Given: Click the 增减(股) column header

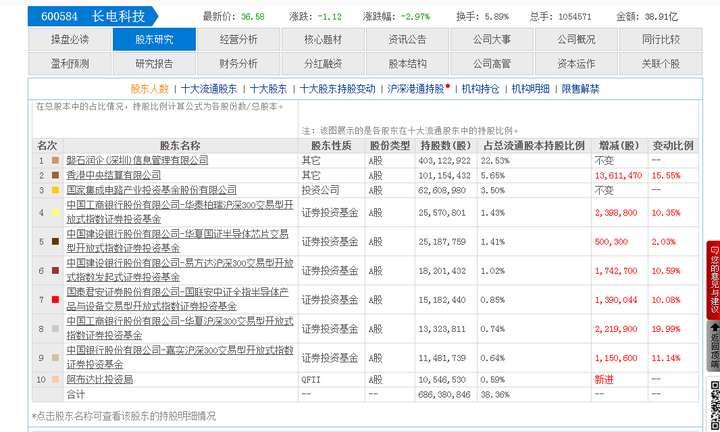Looking at the screenshot, I should pos(619,146).
